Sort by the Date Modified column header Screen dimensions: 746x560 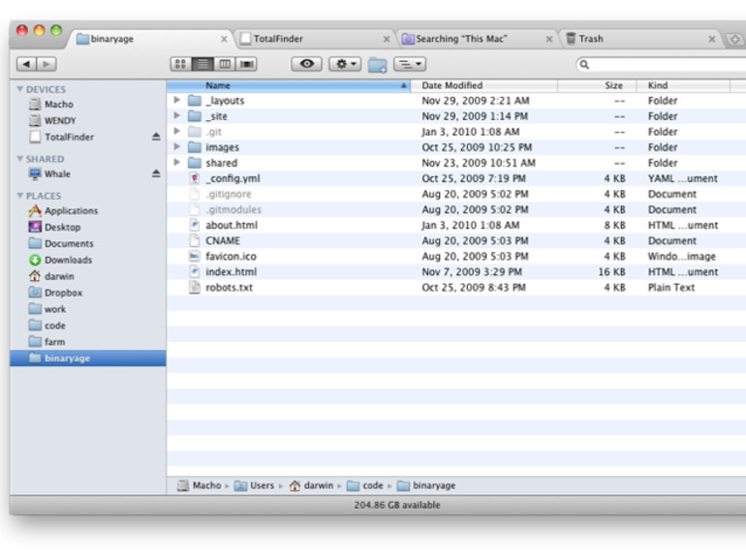tap(451, 85)
